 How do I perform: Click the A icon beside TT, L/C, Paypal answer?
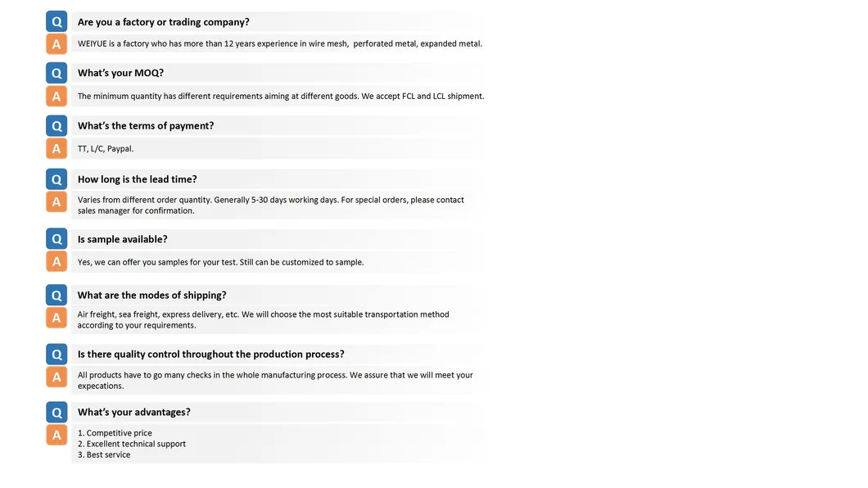(57, 149)
